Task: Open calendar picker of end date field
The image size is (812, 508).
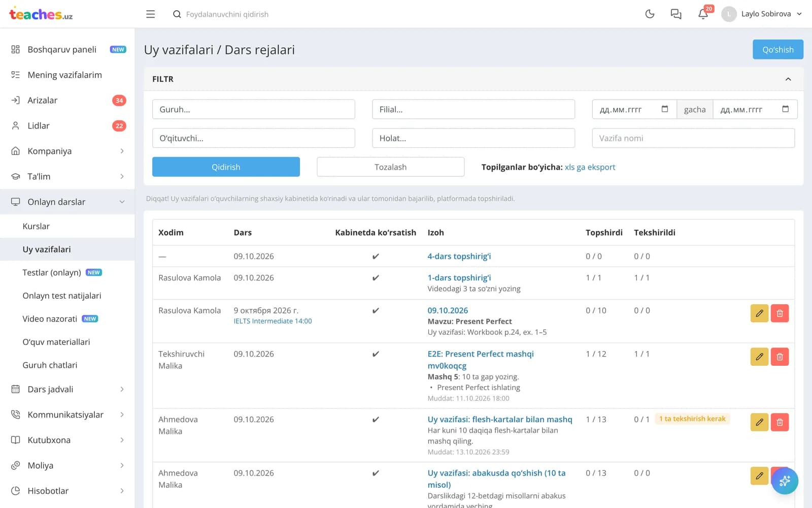Action: click(x=786, y=109)
